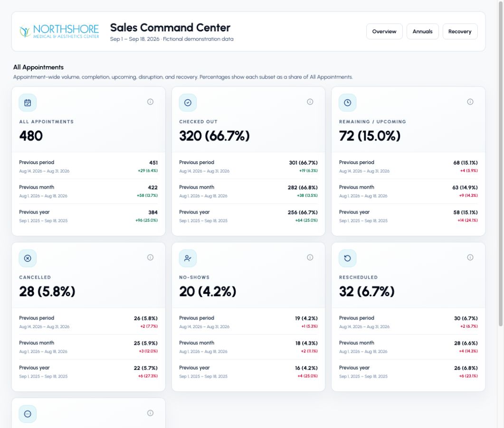
Task: Click the 451 previous period value
Action: [x=153, y=163]
